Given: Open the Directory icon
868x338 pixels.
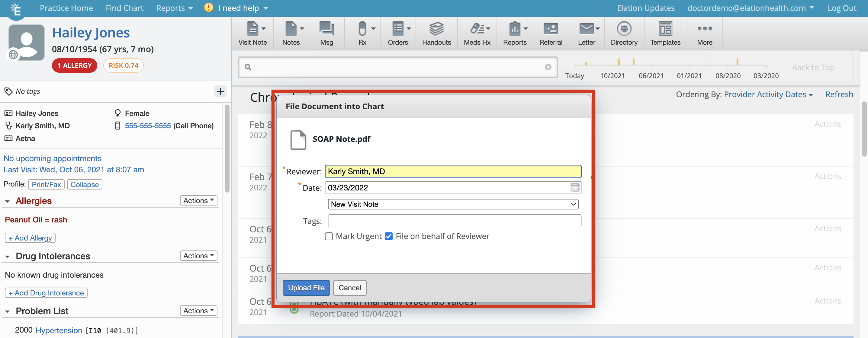Looking at the screenshot, I should [624, 33].
